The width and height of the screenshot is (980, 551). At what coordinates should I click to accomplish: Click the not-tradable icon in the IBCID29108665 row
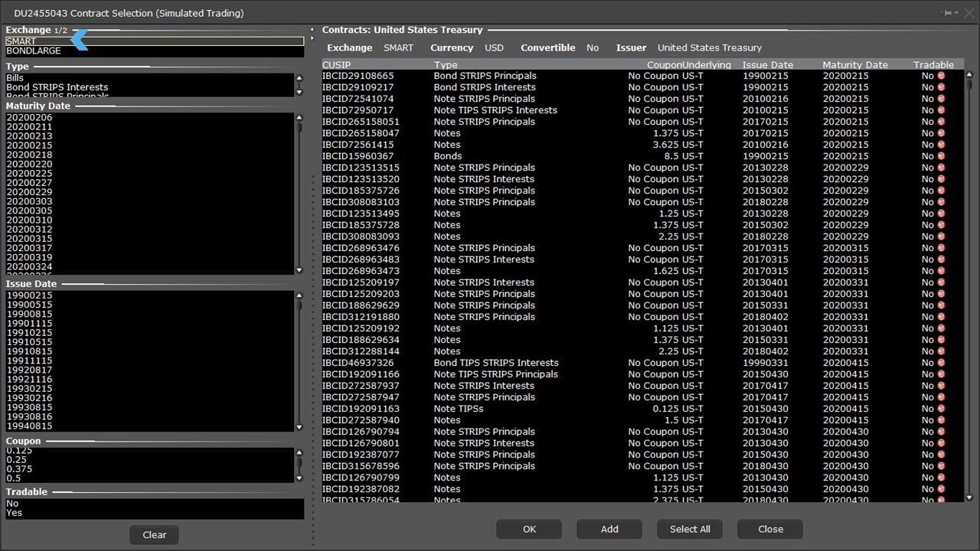(x=941, y=76)
